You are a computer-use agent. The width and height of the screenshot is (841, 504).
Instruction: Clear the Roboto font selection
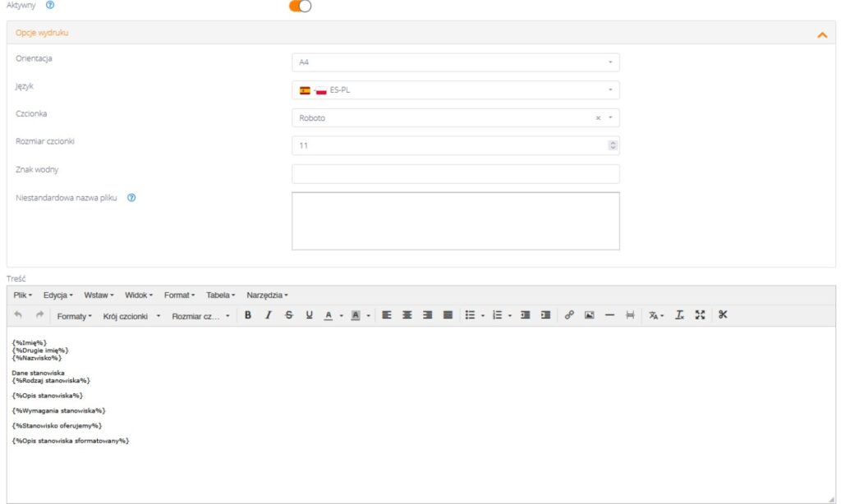598,118
